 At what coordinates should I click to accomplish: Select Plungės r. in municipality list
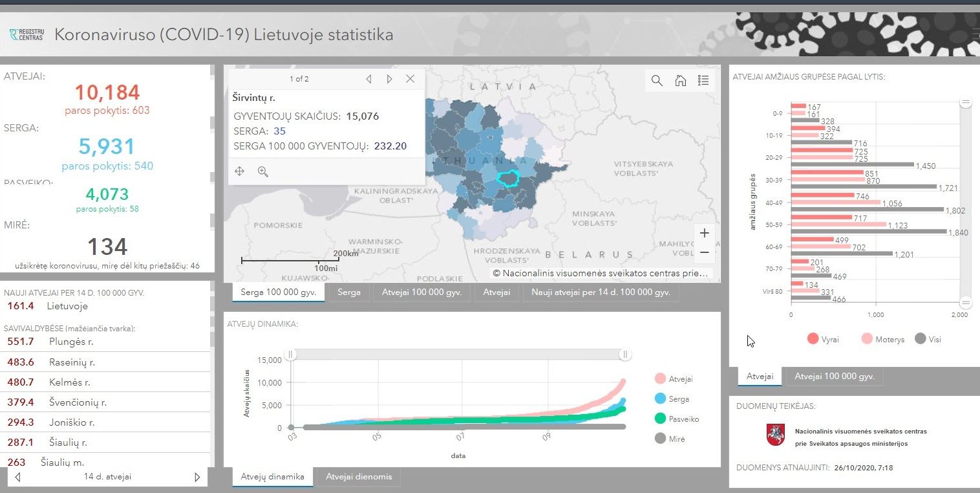tap(105, 342)
